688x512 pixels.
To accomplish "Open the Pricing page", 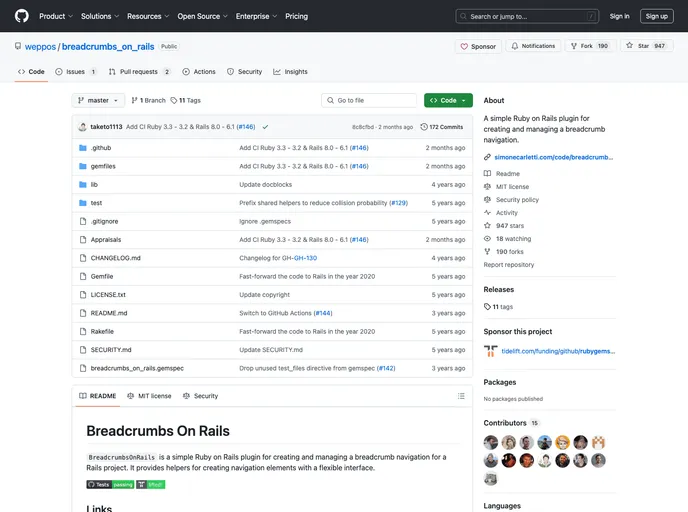I will click(x=297, y=16).
